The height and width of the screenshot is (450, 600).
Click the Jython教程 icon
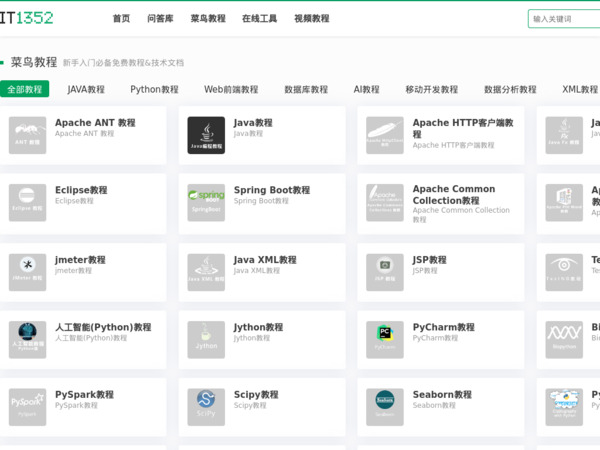click(x=206, y=340)
